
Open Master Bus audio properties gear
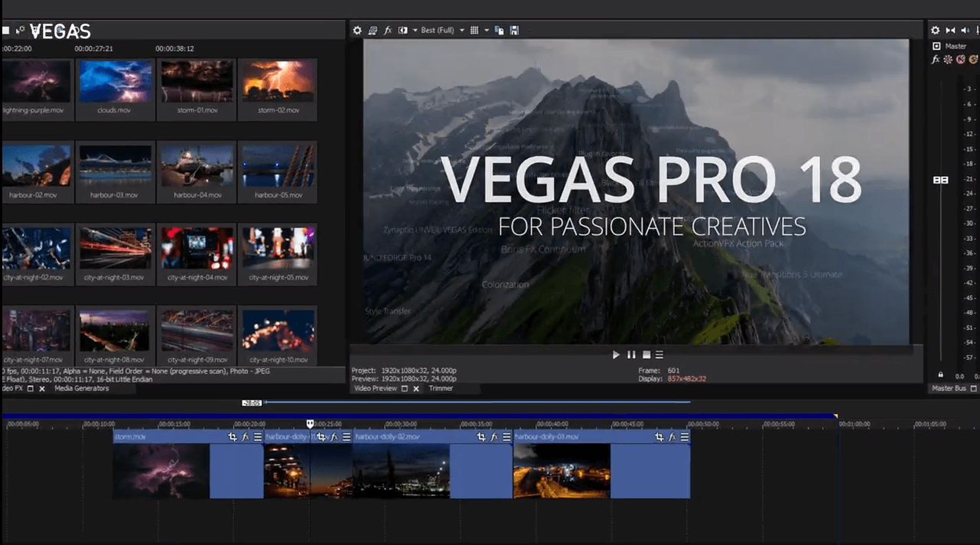click(x=935, y=31)
